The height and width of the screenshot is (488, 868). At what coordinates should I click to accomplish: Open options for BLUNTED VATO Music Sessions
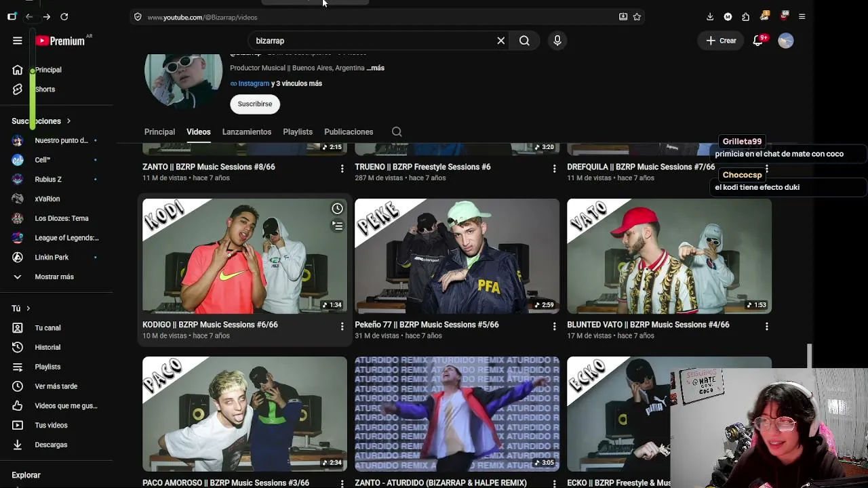coord(766,327)
